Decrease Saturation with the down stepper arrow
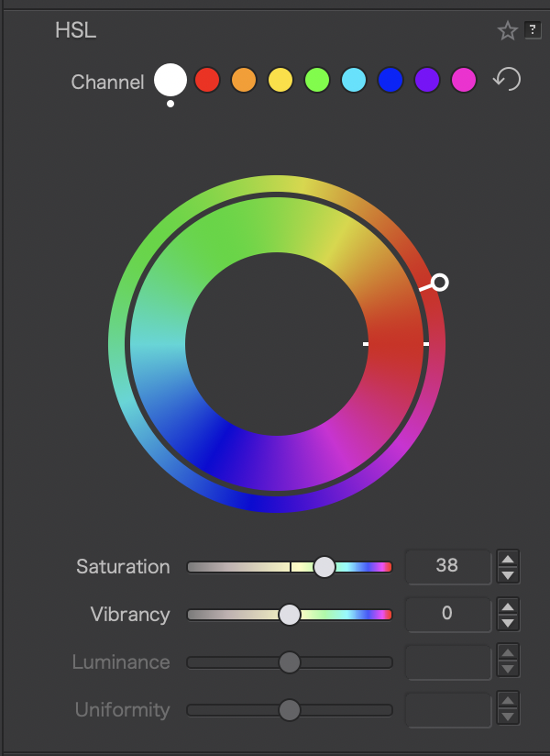 tap(508, 575)
